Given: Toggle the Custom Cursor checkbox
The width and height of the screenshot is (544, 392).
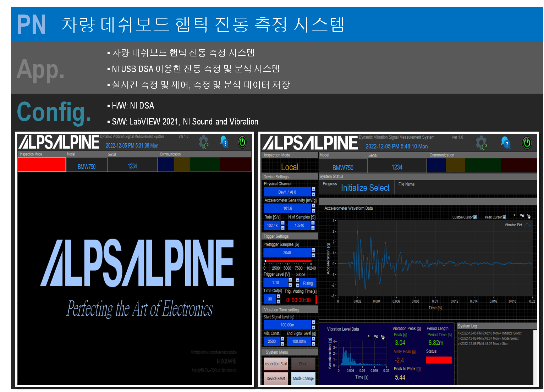Looking at the screenshot, I should [475, 217].
